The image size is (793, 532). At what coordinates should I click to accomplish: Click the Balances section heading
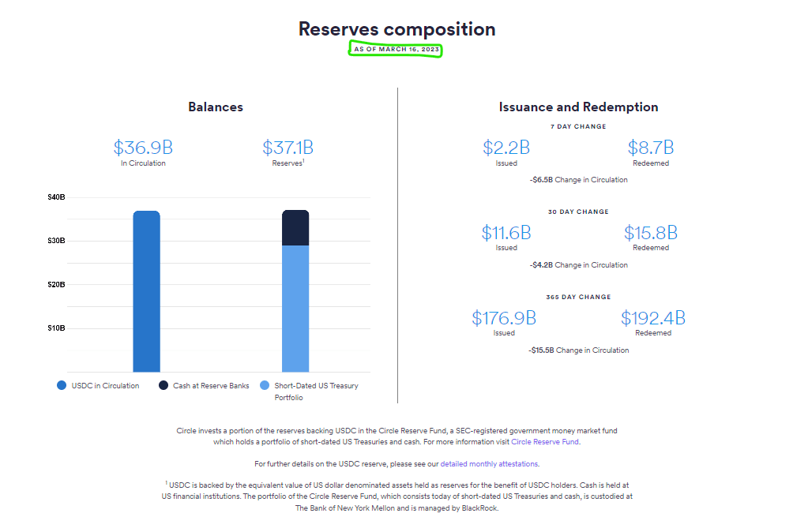point(216,107)
